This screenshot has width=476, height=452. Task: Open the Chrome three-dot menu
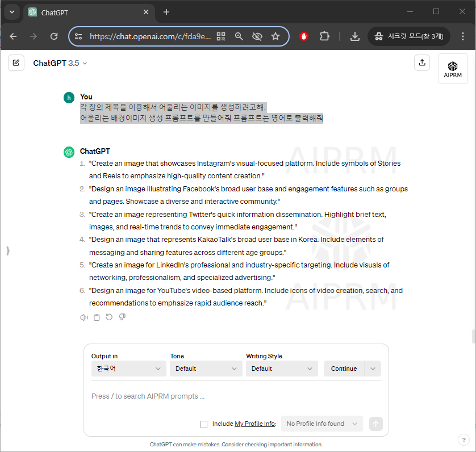pyautogui.click(x=462, y=36)
